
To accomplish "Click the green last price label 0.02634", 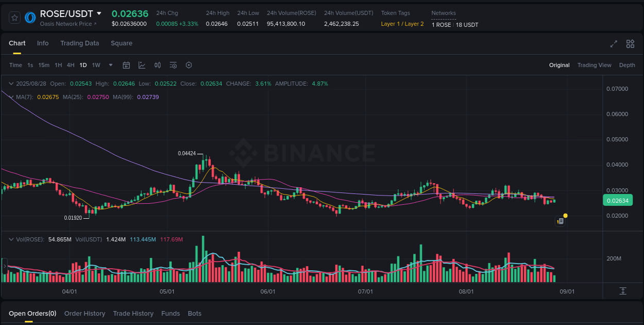I will (x=617, y=200).
